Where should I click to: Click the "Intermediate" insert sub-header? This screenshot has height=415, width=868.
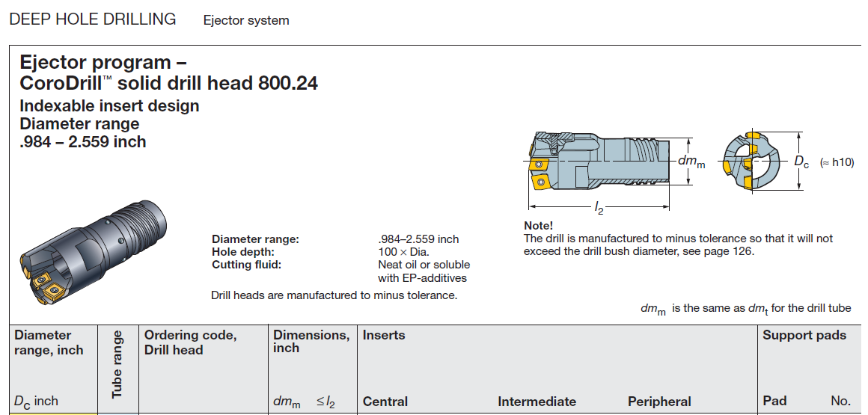(537, 402)
